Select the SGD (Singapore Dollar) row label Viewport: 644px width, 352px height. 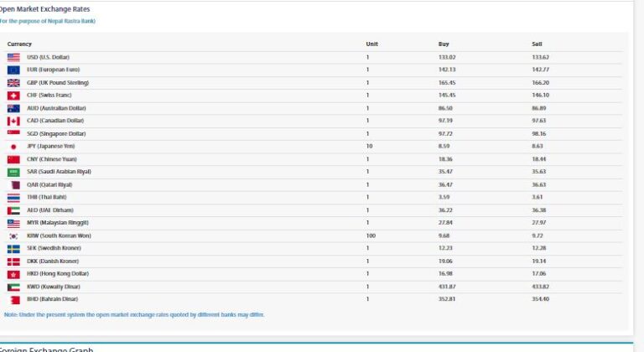tap(56, 133)
